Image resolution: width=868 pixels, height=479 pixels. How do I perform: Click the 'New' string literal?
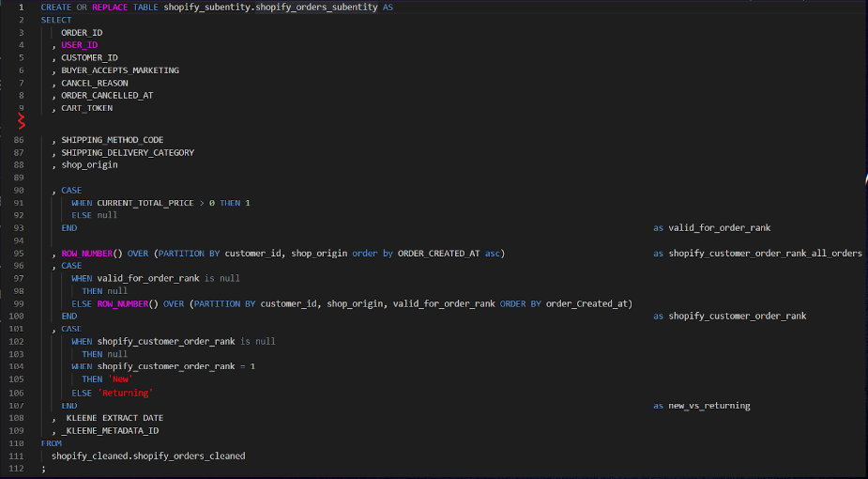pyautogui.click(x=120, y=379)
